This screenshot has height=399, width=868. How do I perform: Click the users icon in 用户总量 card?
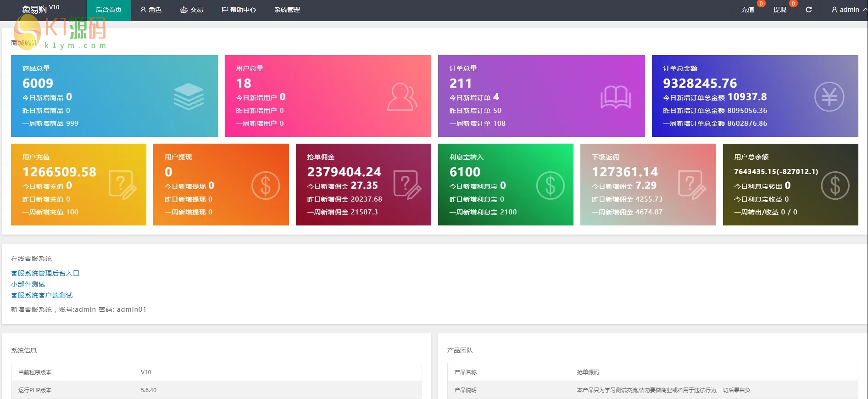(402, 96)
